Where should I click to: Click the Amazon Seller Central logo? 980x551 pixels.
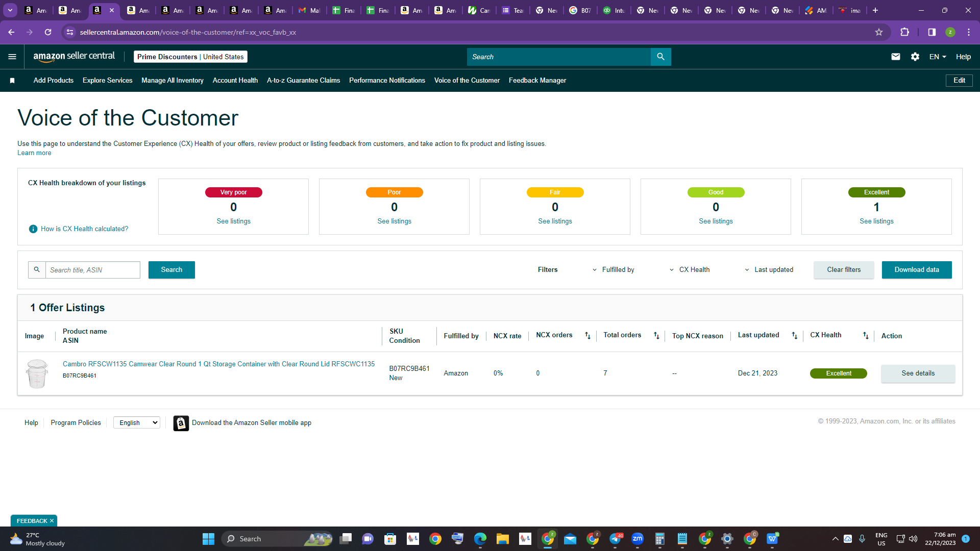tap(74, 57)
